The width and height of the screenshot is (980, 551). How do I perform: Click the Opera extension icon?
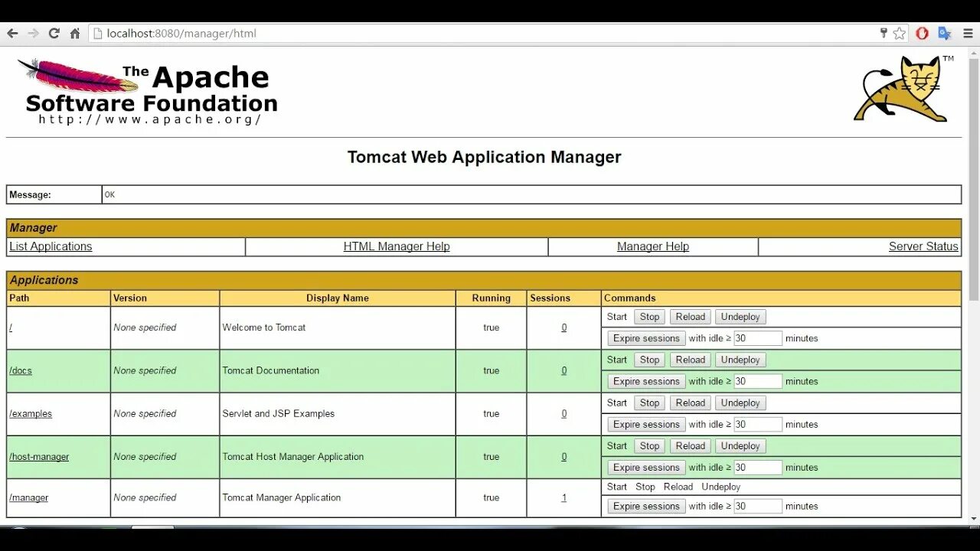923,33
